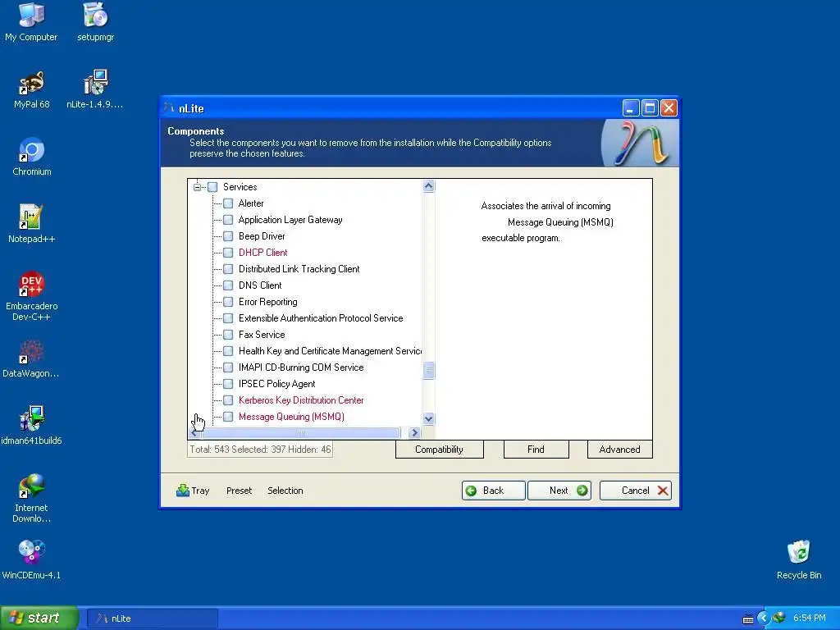Screen dimensions: 840x630
Task: Open the Selection menu
Action: pos(285,491)
